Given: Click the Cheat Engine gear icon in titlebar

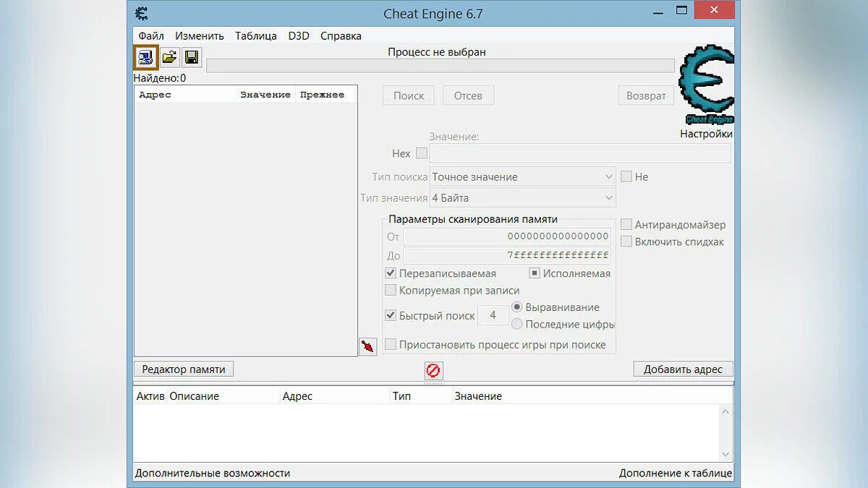Looking at the screenshot, I should point(142,13).
